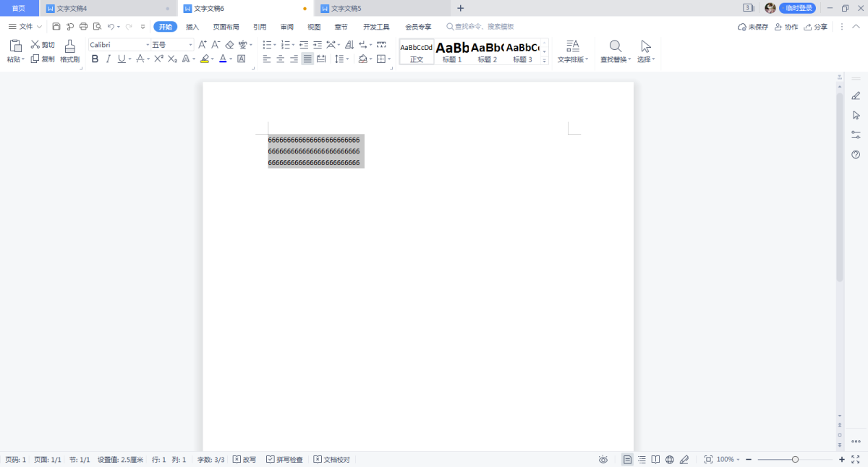Select the Format Painter (格式刷) brush
868x467 pixels.
[70, 51]
